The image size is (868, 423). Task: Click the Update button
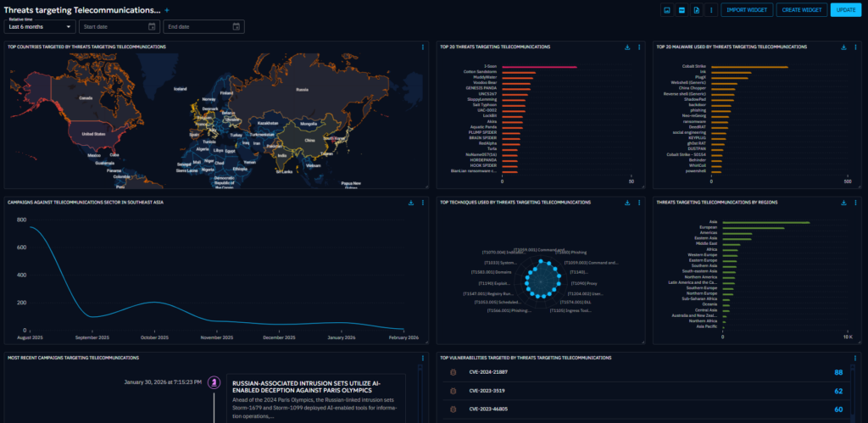point(846,10)
